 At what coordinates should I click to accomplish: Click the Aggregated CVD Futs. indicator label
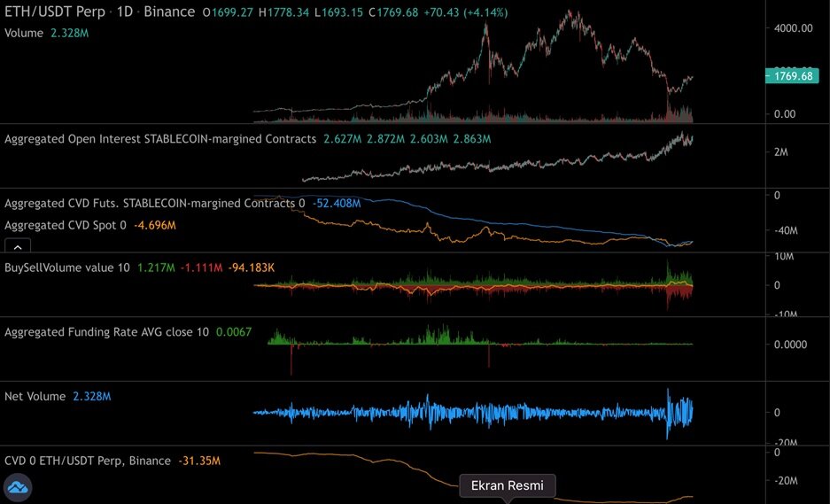click(x=151, y=203)
